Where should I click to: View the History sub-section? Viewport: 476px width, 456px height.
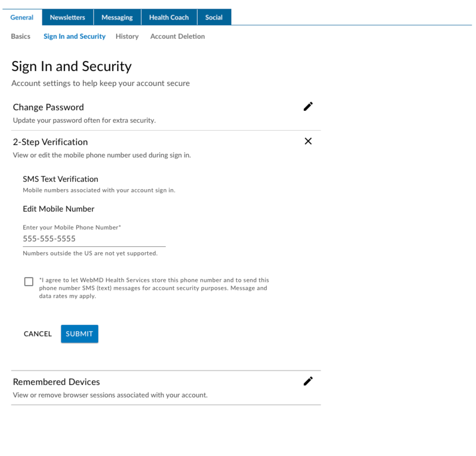coord(127,36)
